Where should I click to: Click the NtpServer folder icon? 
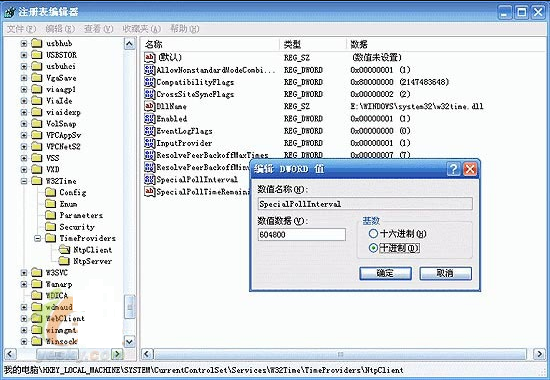[x=64, y=261]
